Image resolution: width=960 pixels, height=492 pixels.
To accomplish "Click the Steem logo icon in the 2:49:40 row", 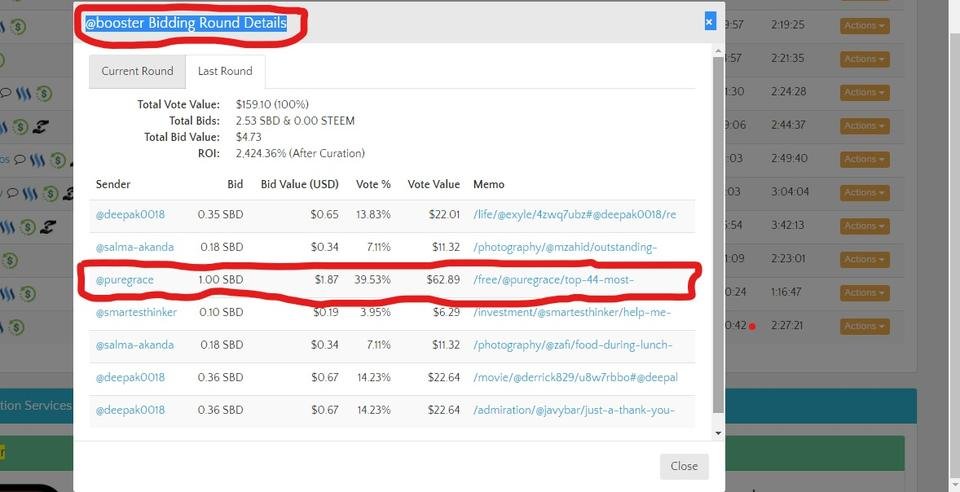I will pyautogui.click(x=39, y=160).
